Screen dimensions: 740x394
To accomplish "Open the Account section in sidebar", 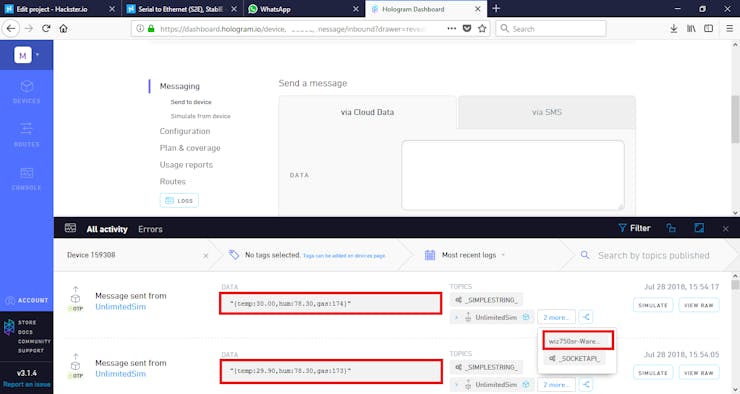I will [27, 300].
